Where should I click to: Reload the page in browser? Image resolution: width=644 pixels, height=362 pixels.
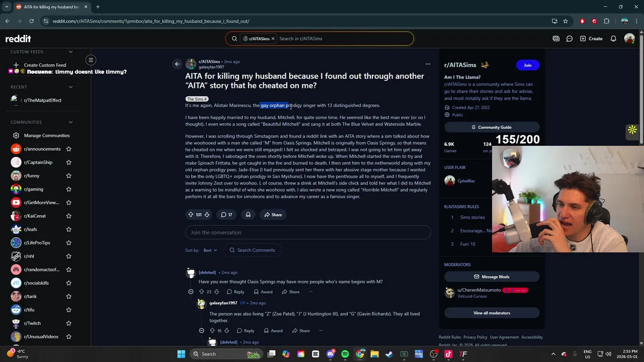click(31, 21)
